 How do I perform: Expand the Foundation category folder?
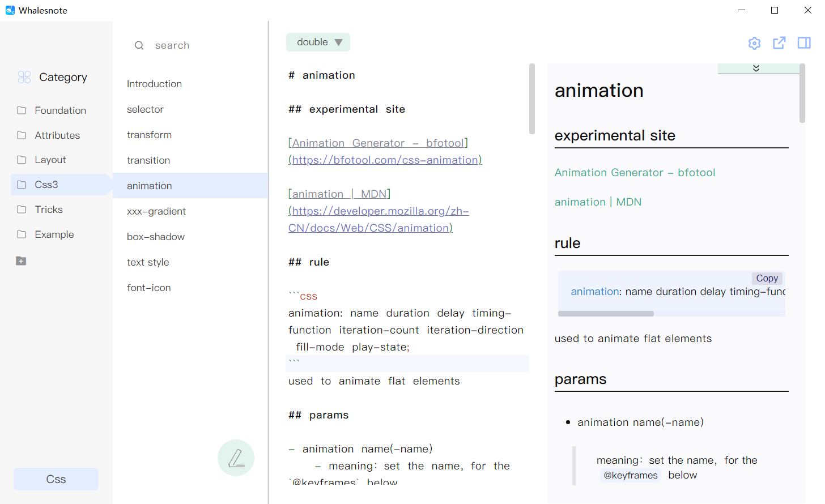tap(61, 110)
